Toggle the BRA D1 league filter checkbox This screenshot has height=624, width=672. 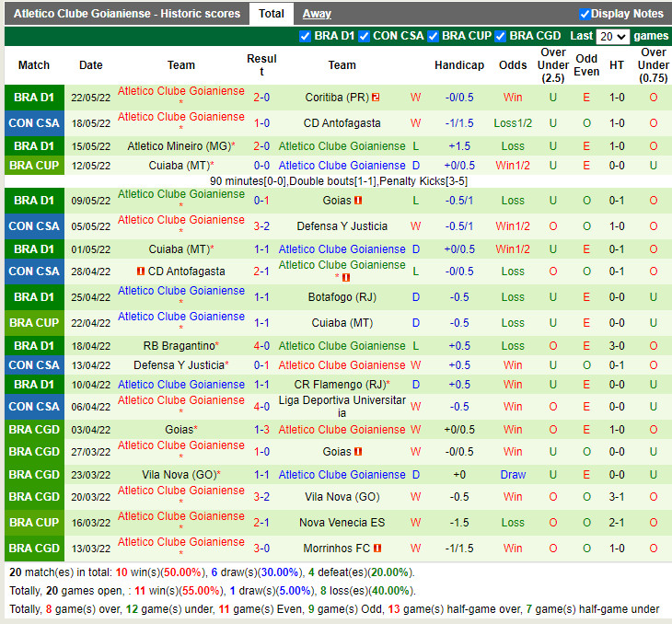pos(306,37)
